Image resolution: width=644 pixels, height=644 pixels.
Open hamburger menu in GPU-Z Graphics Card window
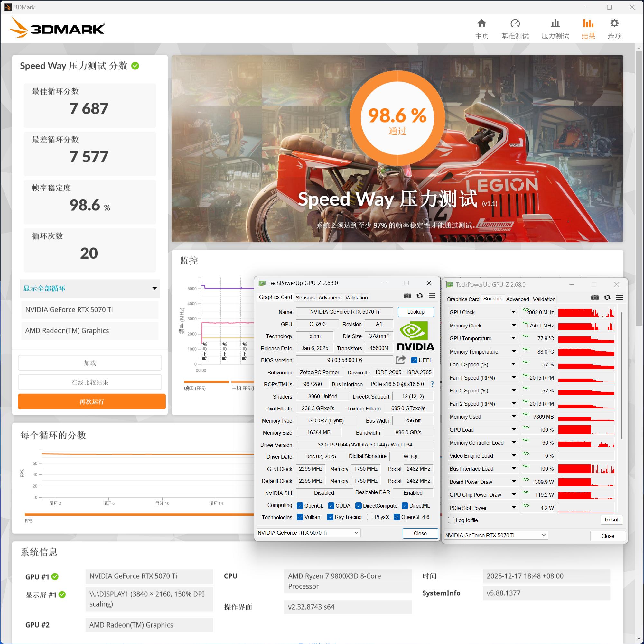tap(432, 296)
